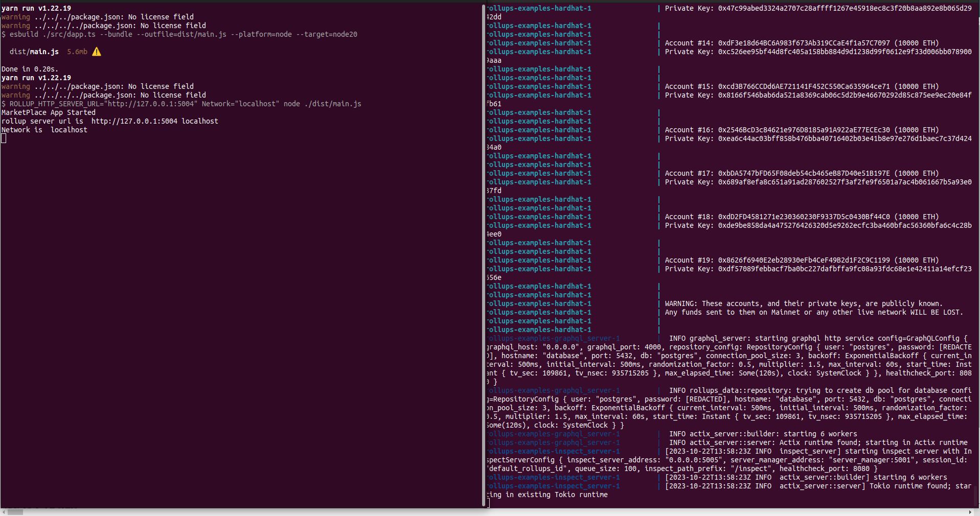Click the 'ROLLUP_HTTP_SERVER_URL=' command line
980x516 pixels.
181,104
